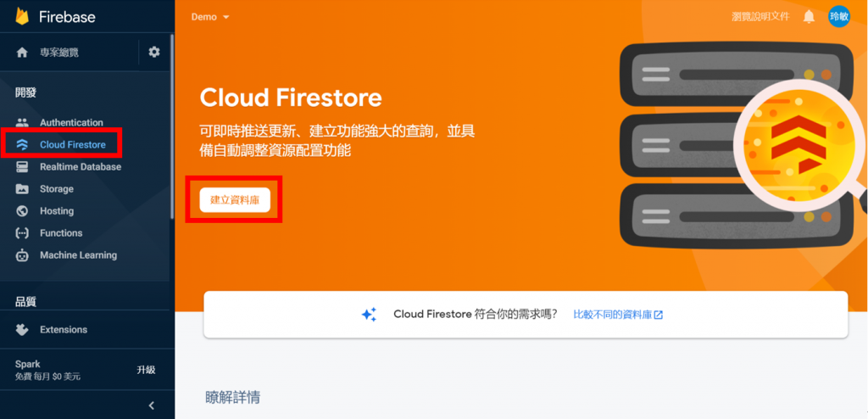Viewport: 868px width, 419px height.
Task: Open 比較不同的資料庫 link
Action: point(618,315)
